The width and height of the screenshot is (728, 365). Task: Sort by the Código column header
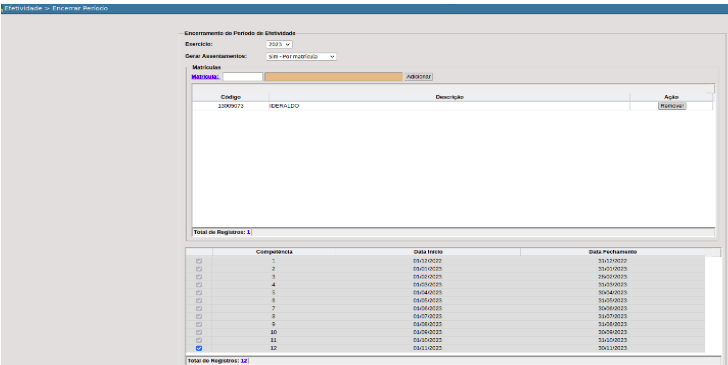coord(231,97)
